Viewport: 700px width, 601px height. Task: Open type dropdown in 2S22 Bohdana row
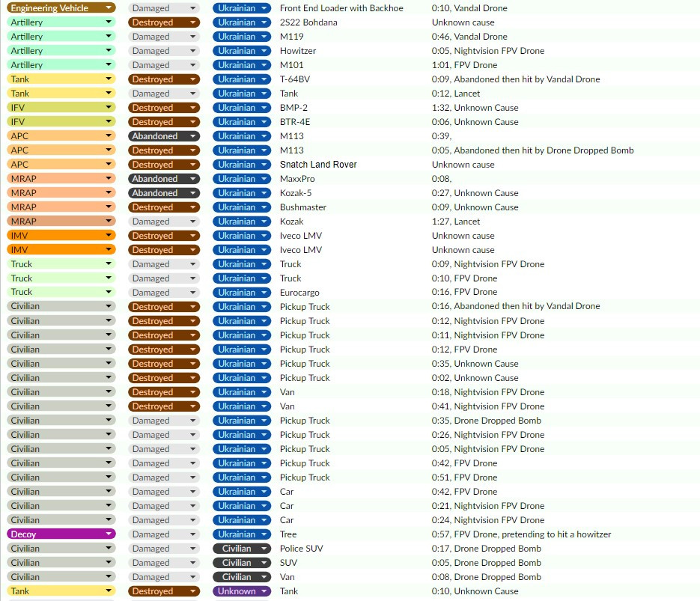coord(61,22)
